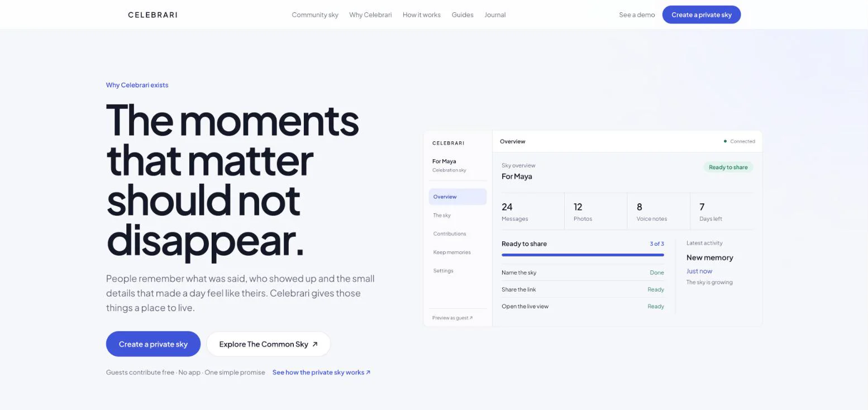The width and height of the screenshot is (868, 410).
Task: Click the Just now timestamp
Action: coord(699,271)
